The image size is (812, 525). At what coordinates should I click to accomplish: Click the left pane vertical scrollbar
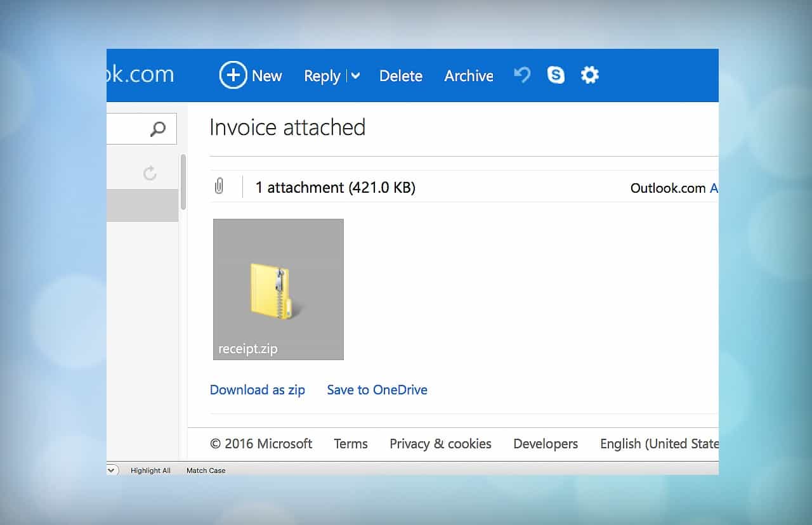click(x=183, y=182)
